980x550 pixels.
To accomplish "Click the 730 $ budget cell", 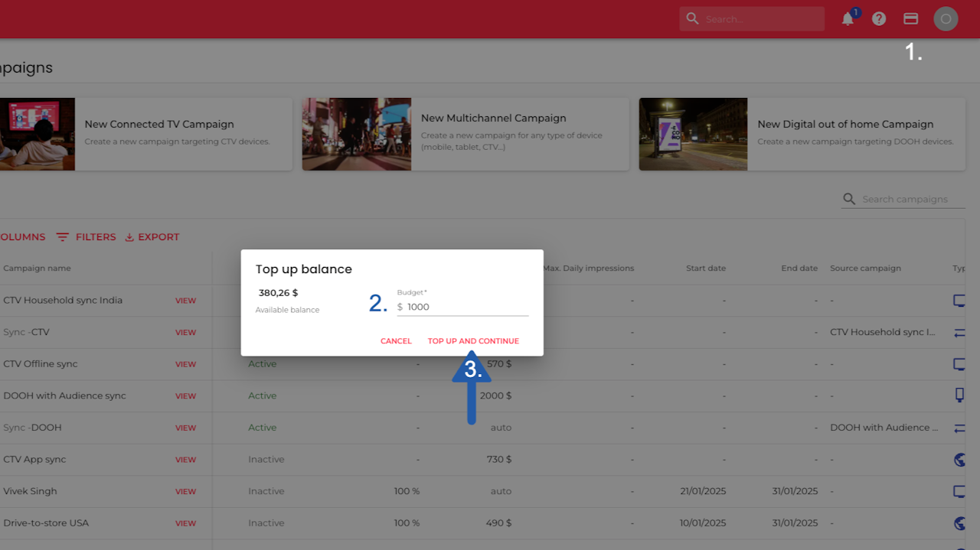I will click(499, 460).
